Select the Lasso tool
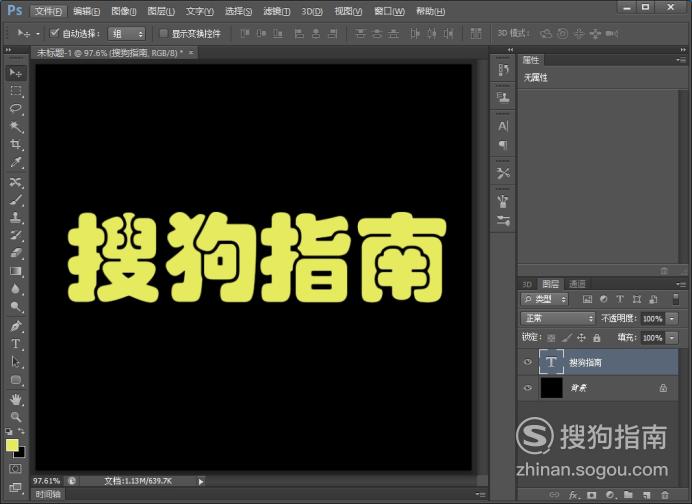The image size is (692, 504). pyautogui.click(x=16, y=109)
